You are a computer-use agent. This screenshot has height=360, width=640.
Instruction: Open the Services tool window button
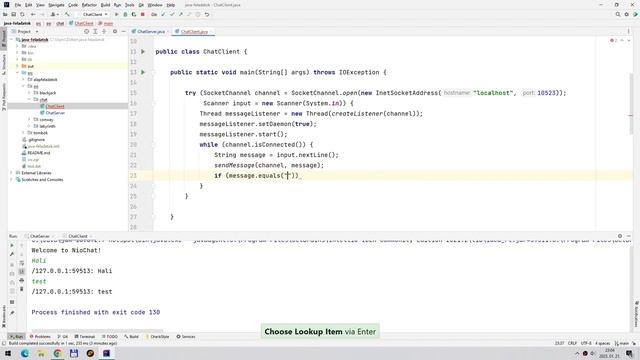[x=186, y=337]
